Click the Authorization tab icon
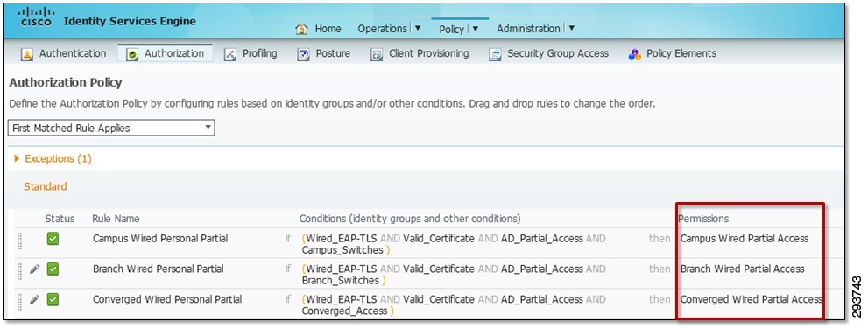Viewport: 868px width, 328px height. tap(132, 55)
